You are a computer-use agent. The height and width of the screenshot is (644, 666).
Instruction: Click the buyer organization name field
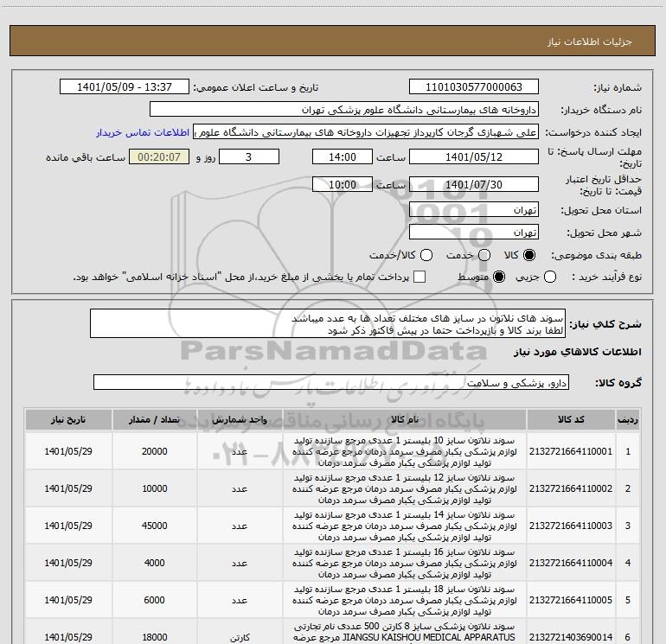[x=344, y=110]
